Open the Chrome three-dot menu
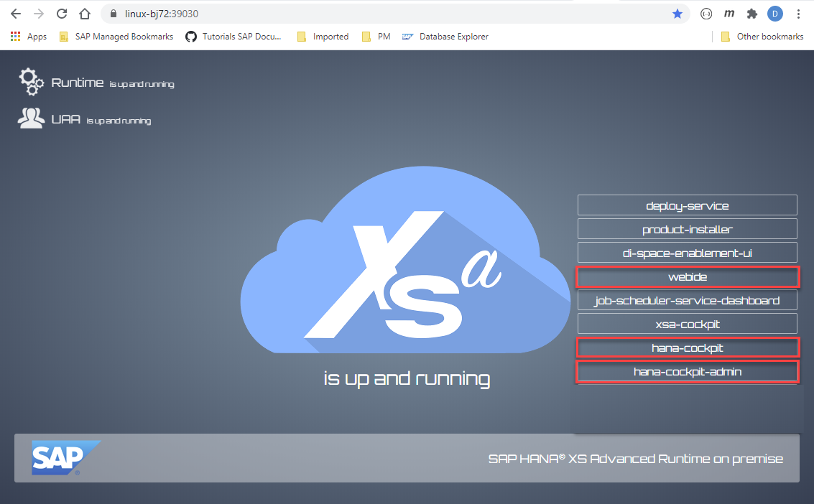Image resolution: width=814 pixels, height=504 pixels. click(798, 14)
